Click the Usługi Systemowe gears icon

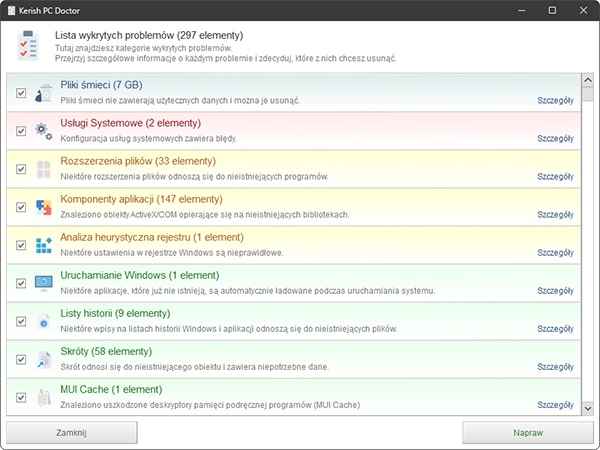click(43, 131)
